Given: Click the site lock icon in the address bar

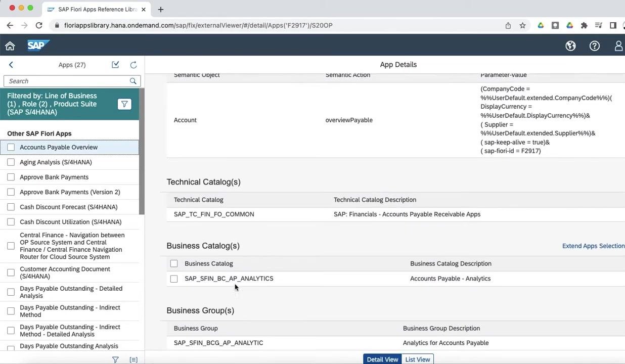Looking at the screenshot, I should [57, 25].
